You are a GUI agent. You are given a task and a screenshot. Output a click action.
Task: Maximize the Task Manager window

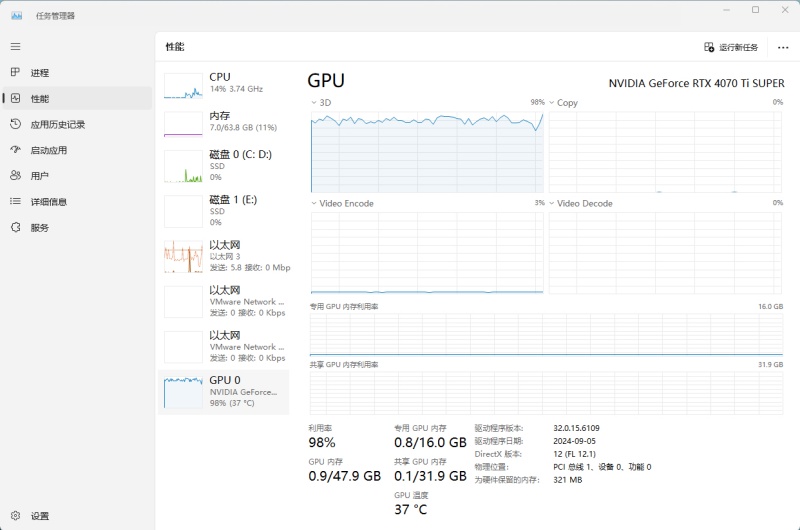coord(756,10)
